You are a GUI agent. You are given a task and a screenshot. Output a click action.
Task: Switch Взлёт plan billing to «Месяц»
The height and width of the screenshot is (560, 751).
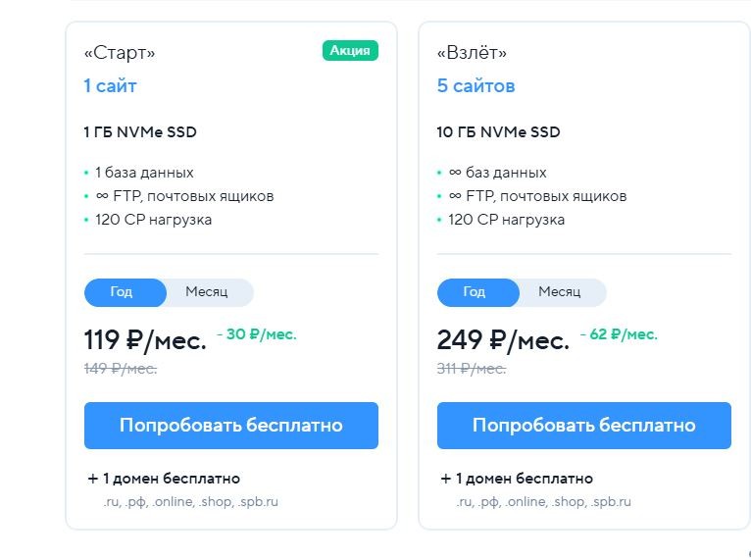coord(560,292)
